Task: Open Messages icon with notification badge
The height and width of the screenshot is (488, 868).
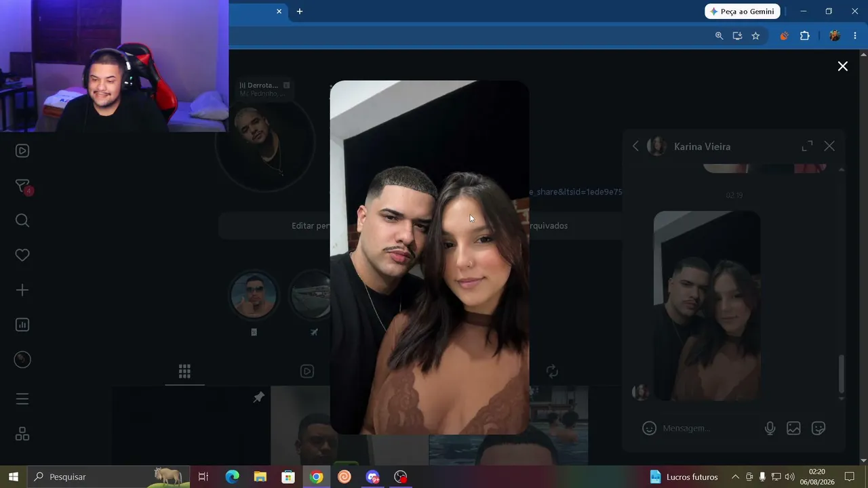Action: pos(22,186)
